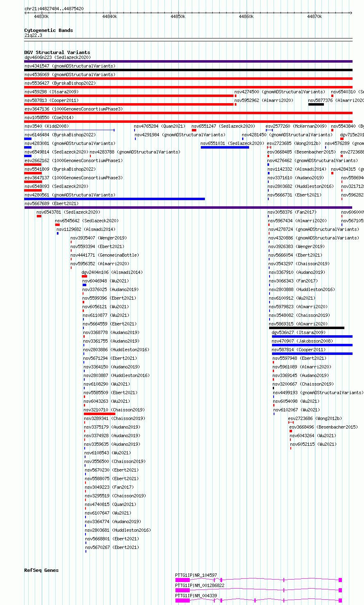Click nsv4740815 (Quan2021) label
The image size is (364, 605).
(x=110, y=504)
